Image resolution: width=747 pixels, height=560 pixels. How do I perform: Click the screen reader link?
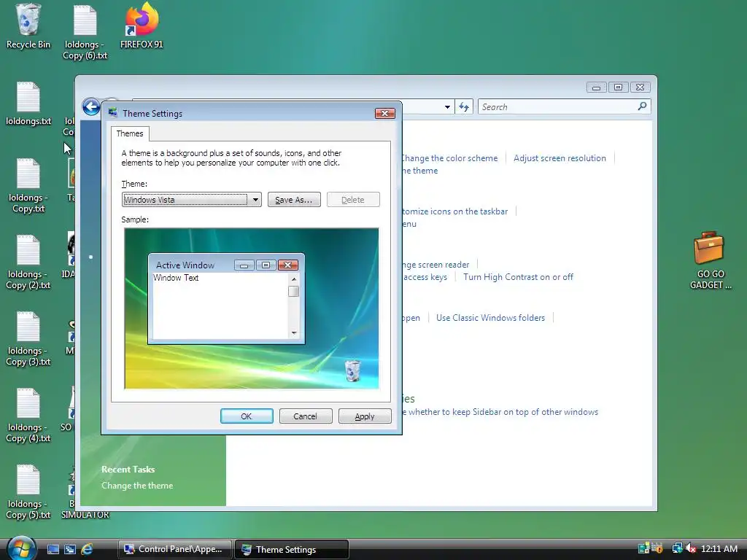436,264
